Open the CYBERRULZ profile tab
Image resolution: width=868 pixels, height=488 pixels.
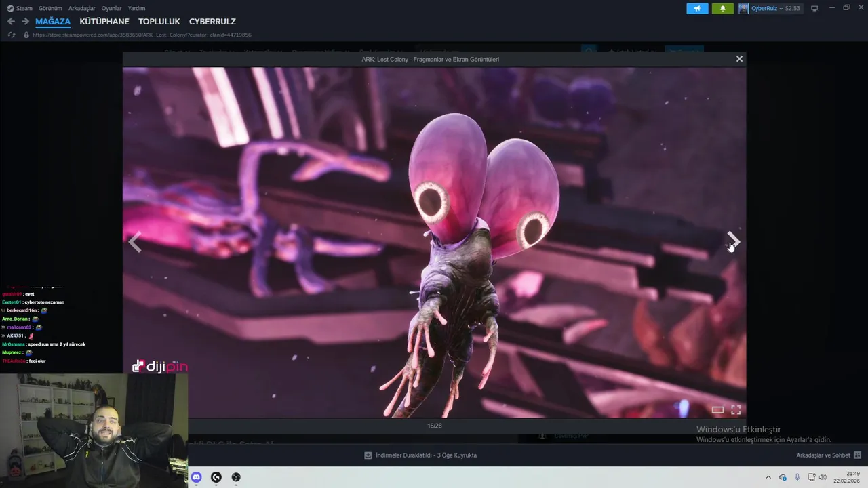tap(212, 22)
